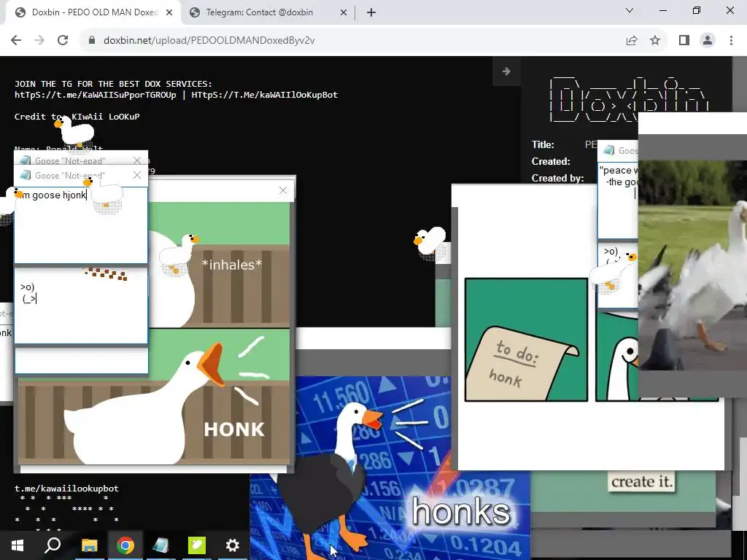Click the notepad with the ASCII goose '>o)'
The width and height of the screenshot is (747, 560).
(x=81, y=306)
